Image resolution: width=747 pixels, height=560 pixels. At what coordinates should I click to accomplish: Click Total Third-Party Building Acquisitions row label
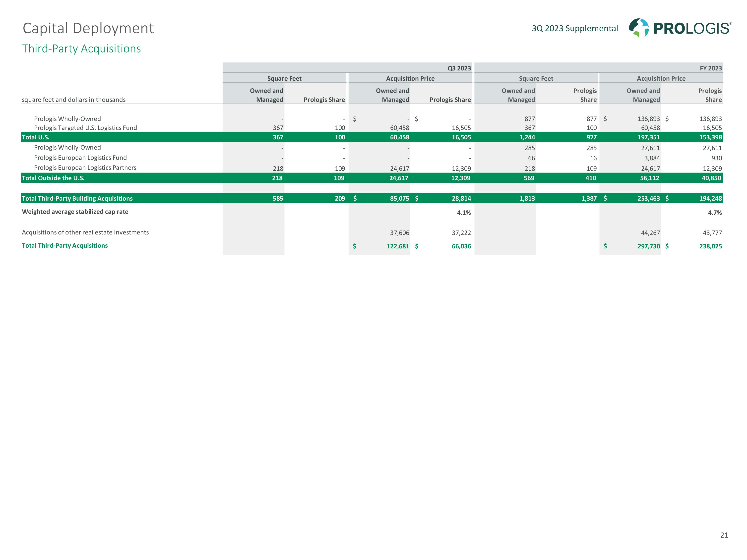[x=77, y=198]
